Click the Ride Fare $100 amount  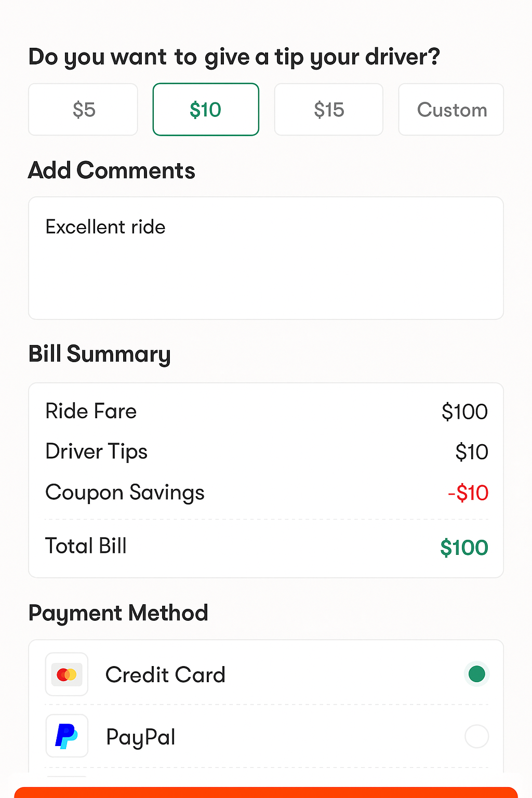[x=464, y=411]
